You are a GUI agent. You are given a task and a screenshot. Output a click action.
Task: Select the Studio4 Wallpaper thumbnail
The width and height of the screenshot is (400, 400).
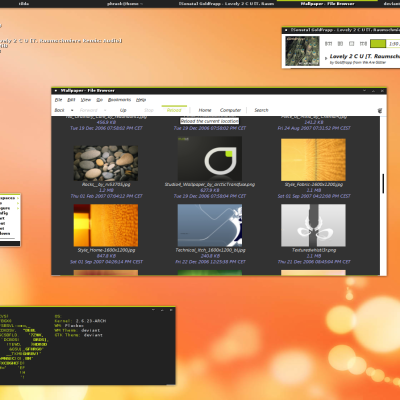coord(210,158)
